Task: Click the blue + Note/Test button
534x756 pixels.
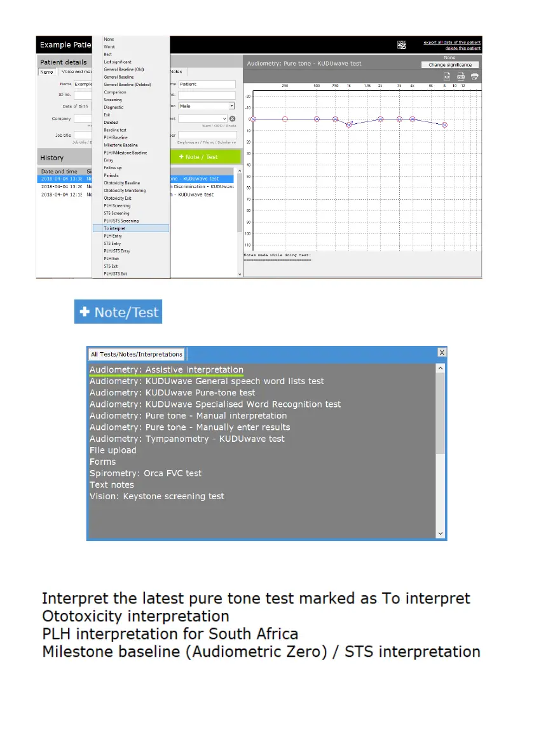Action: 118,312
